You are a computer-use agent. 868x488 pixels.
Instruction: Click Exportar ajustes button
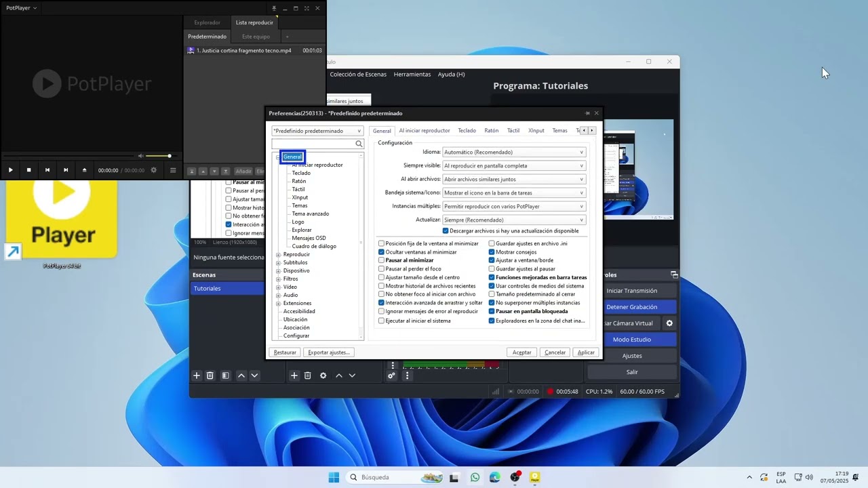[329, 352]
